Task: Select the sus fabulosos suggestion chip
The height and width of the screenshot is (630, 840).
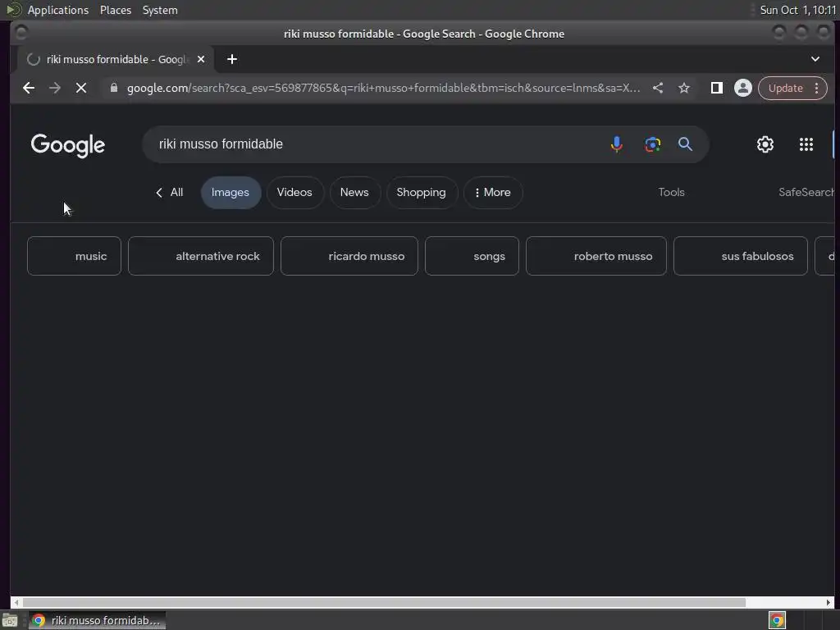Action: pyautogui.click(x=741, y=256)
